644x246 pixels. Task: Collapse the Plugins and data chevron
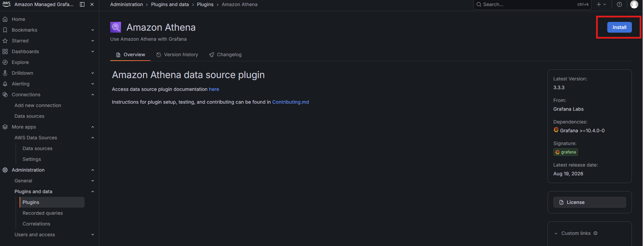(93, 191)
